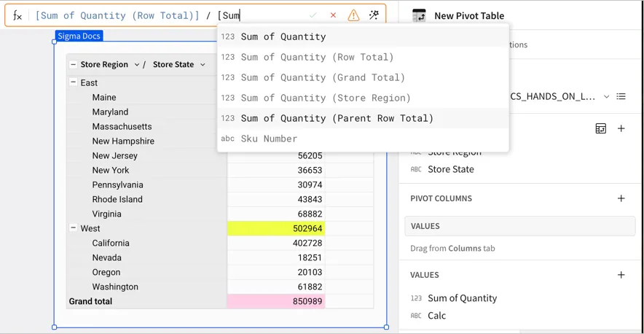The height and width of the screenshot is (334, 644).
Task: Click the New Jersey row label
Action: click(x=114, y=156)
